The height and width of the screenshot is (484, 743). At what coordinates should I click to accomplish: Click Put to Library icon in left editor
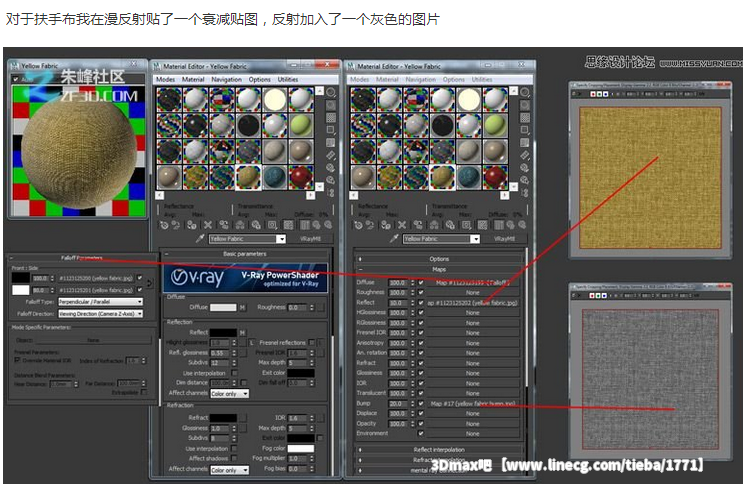coord(256,225)
